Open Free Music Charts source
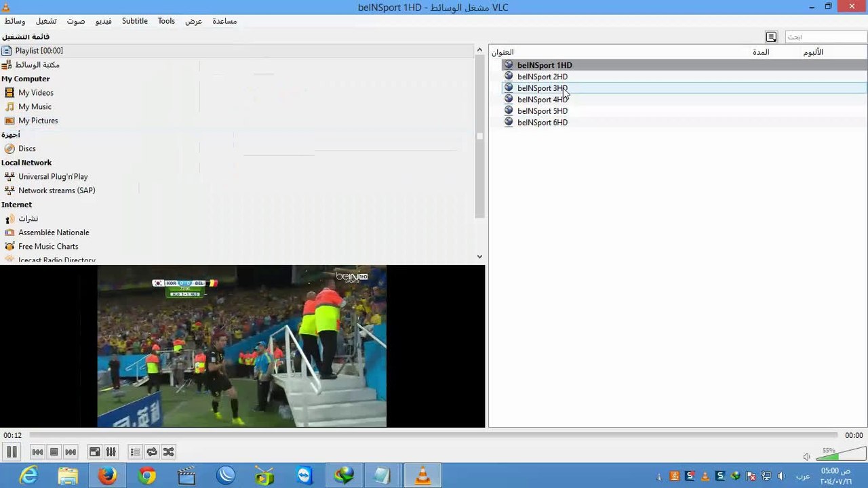 (48, 247)
